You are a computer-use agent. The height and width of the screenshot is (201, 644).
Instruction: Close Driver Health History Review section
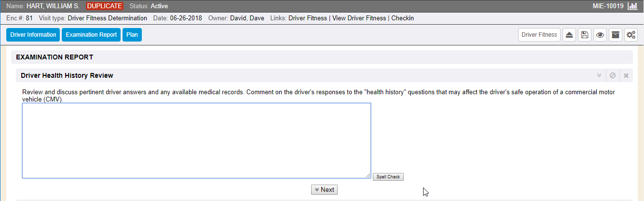[626, 75]
